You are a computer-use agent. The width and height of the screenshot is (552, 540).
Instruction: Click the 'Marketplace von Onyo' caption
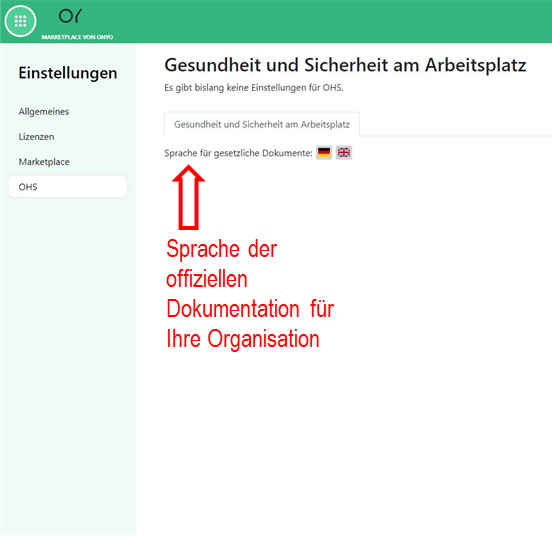[77, 37]
